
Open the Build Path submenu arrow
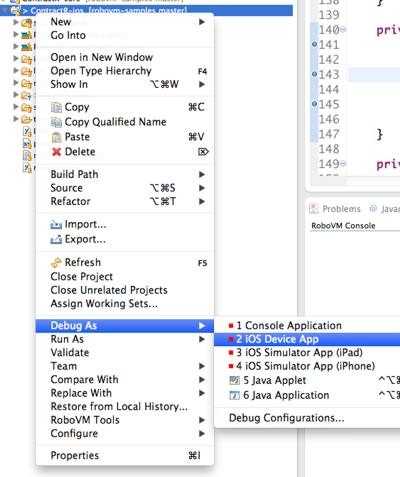202,174
